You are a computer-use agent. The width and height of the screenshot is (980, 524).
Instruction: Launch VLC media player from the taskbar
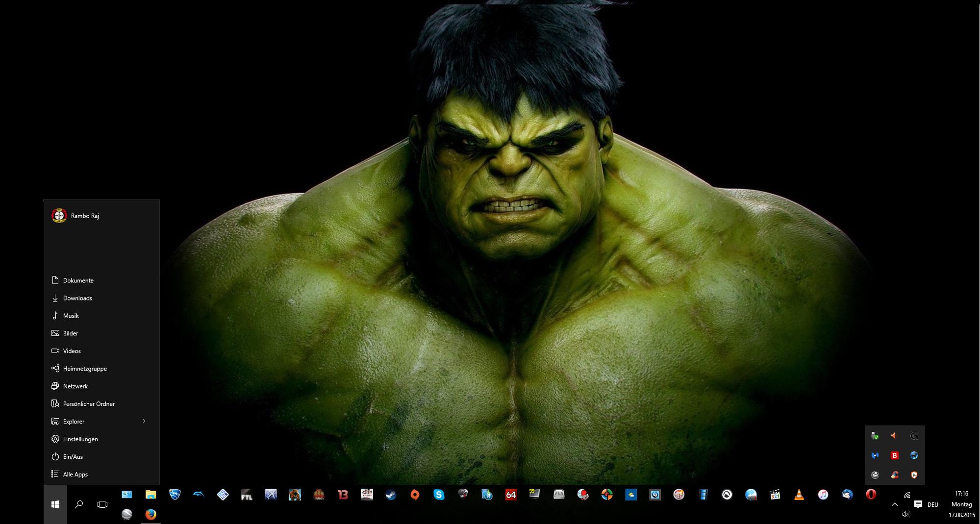click(x=799, y=495)
